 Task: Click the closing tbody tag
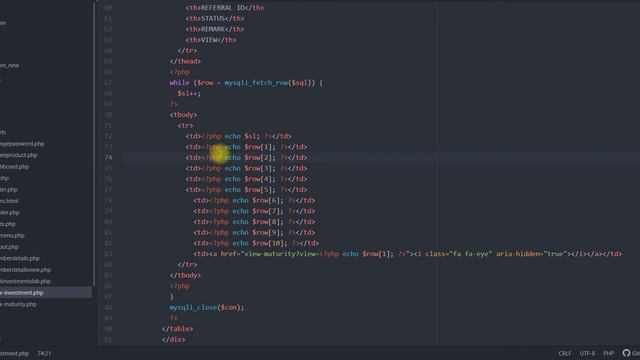pos(185,275)
